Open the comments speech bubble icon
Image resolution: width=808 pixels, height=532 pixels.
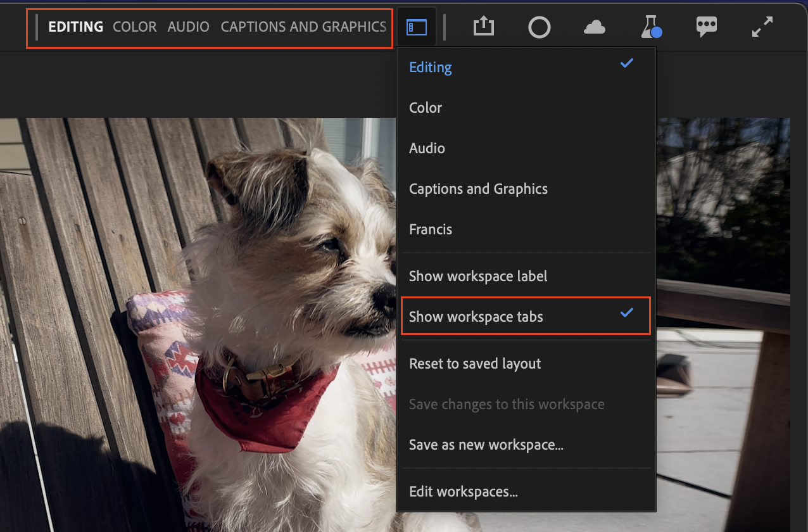pyautogui.click(x=705, y=27)
